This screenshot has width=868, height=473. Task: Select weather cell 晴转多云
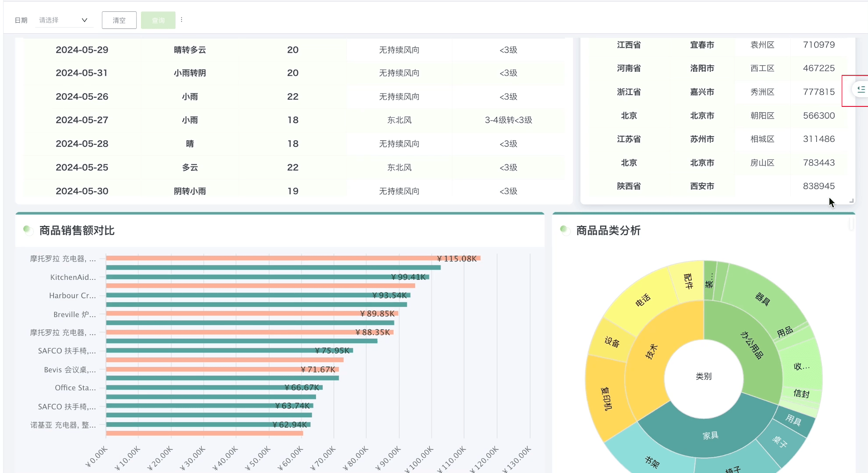point(190,50)
